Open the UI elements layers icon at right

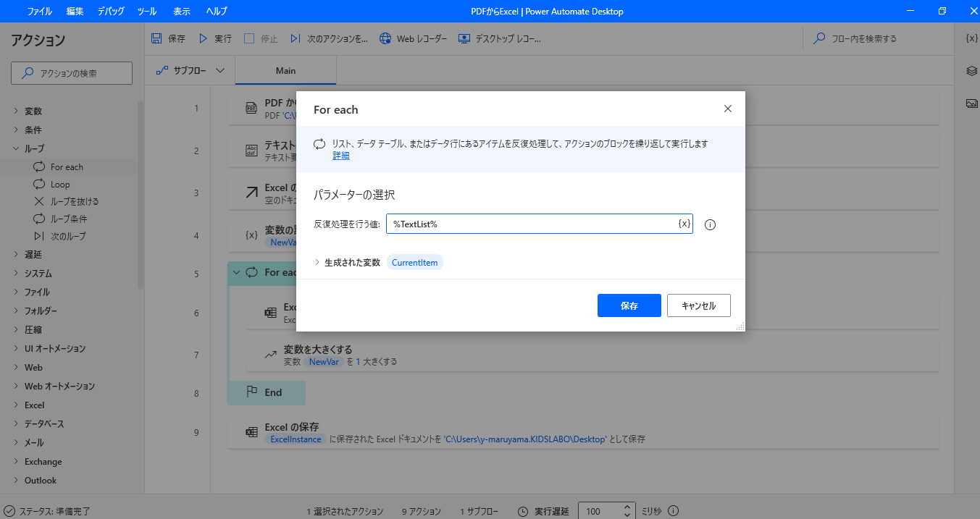click(x=972, y=71)
